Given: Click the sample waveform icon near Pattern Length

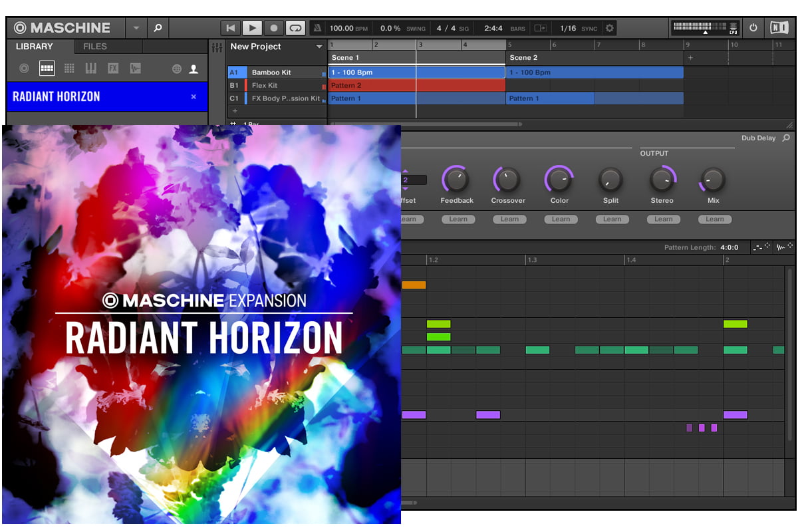Looking at the screenshot, I should pyautogui.click(x=785, y=247).
